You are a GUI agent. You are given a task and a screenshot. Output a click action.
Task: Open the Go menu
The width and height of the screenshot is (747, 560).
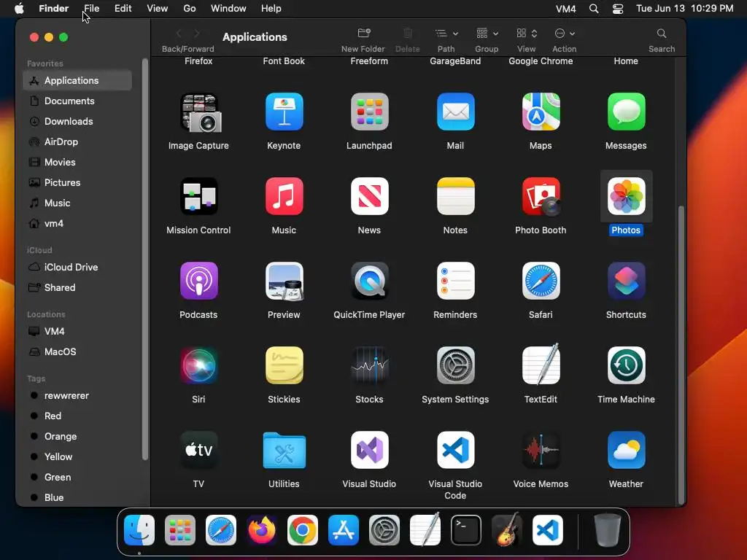(x=190, y=9)
